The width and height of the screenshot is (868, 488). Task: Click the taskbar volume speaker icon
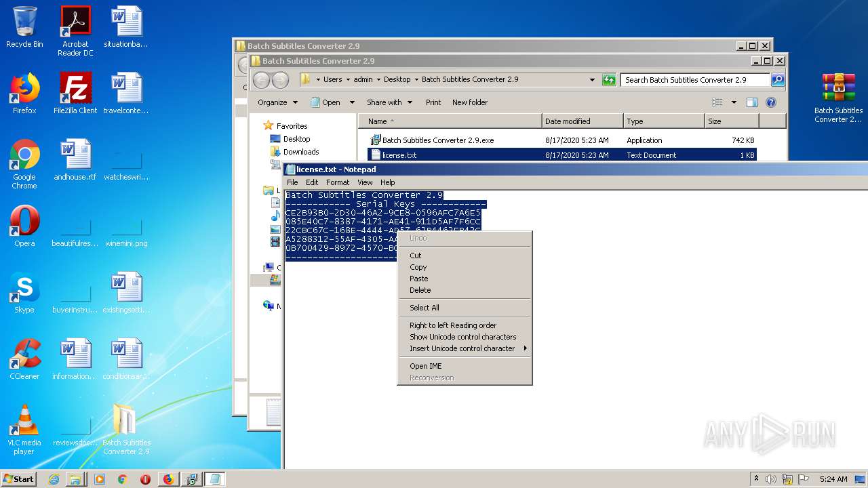tap(771, 479)
